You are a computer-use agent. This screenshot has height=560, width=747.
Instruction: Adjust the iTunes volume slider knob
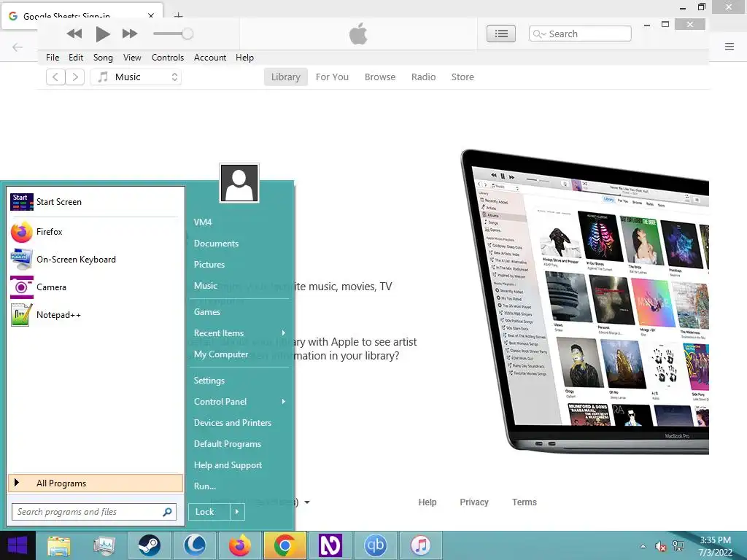[x=187, y=34]
